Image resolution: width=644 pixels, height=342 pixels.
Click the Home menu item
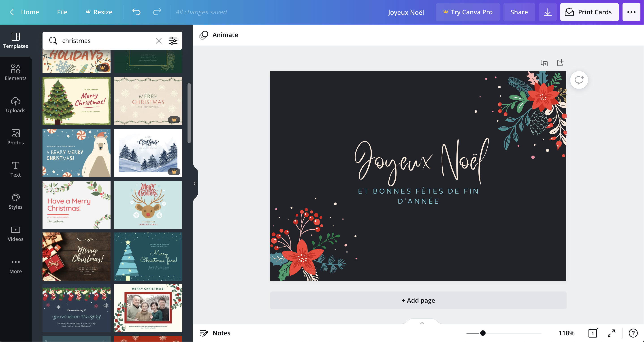(30, 12)
